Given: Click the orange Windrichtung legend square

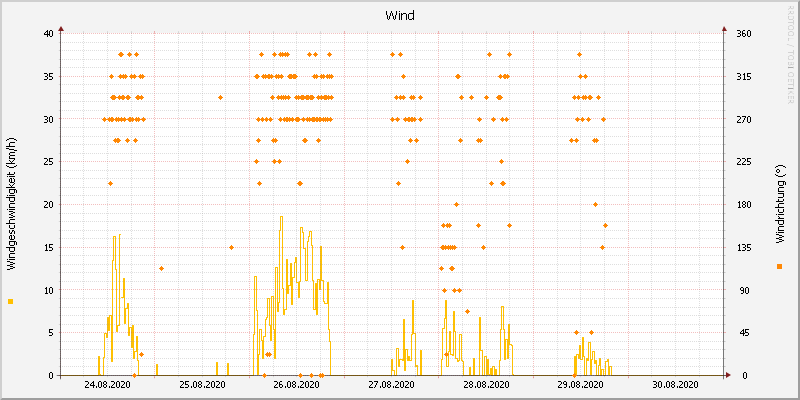Looking at the screenshot, I should click(x=779, y=266).
